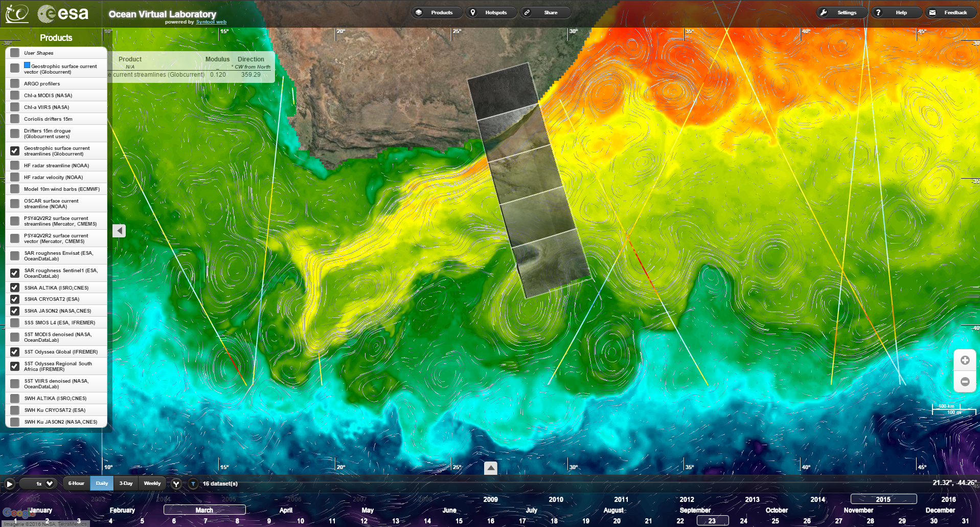Collapse the Products panel with left arrow

point(119,231)
